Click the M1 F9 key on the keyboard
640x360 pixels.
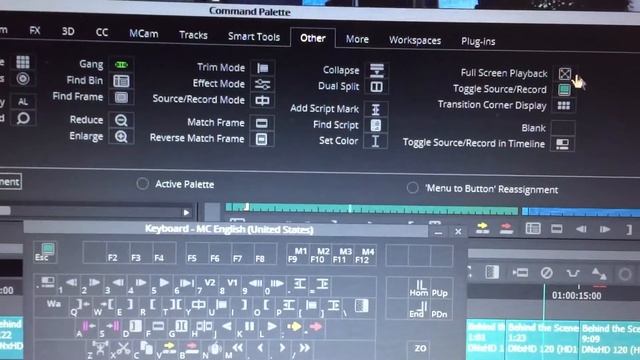(298, 255)
